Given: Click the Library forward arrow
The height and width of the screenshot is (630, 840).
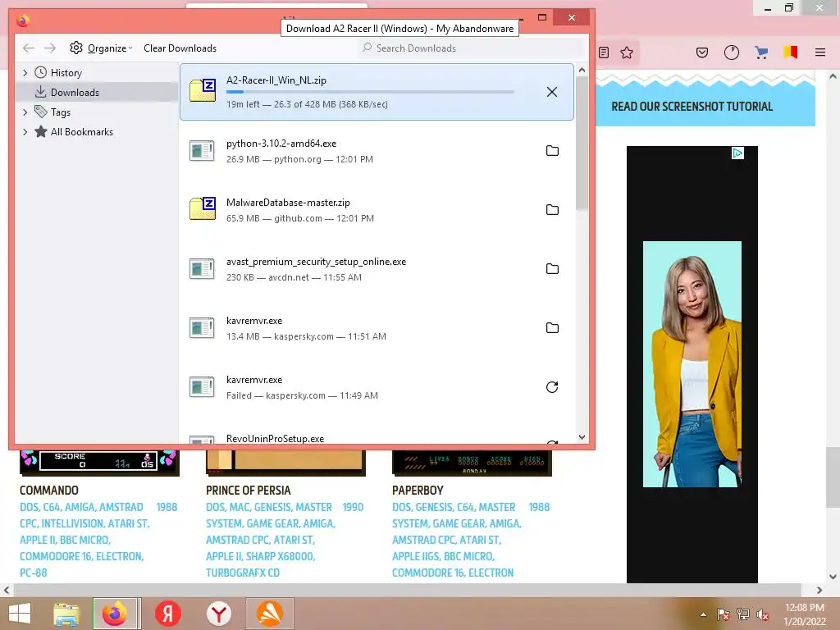Looking at the screenshot, I should tap(50, 48).
